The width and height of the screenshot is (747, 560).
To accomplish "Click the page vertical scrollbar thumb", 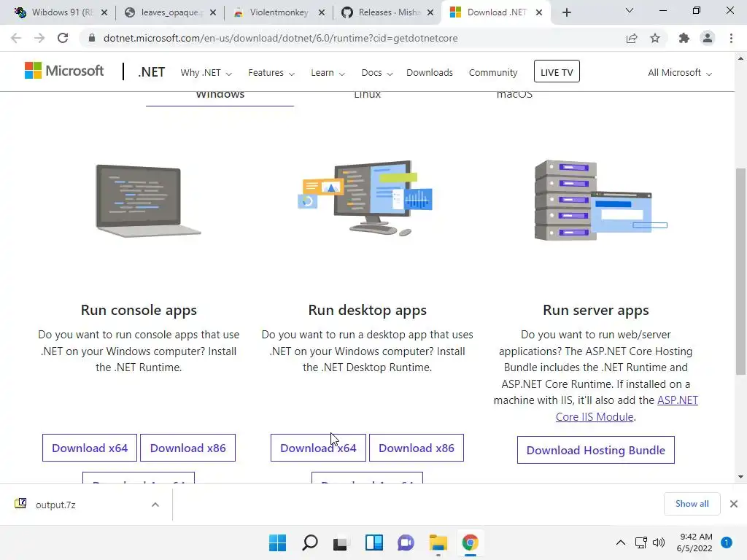I will pyautogui.click(x=740, y=271).
